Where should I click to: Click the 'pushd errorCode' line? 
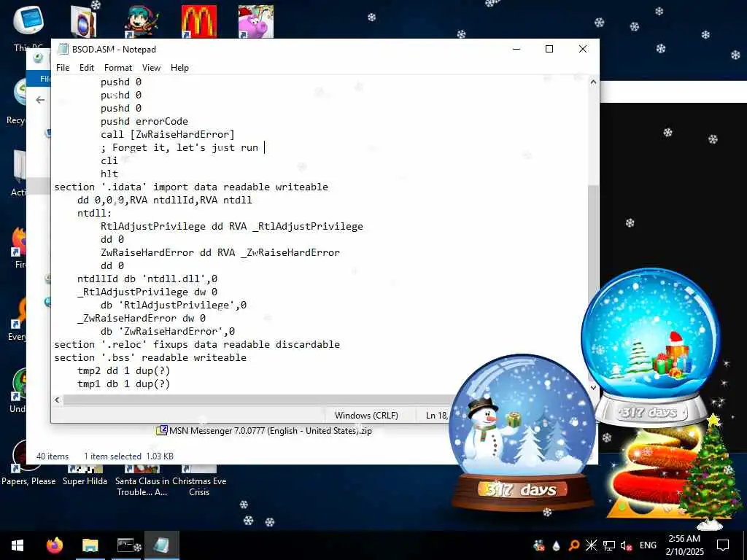pyautogui.click(x=144, y=122)
